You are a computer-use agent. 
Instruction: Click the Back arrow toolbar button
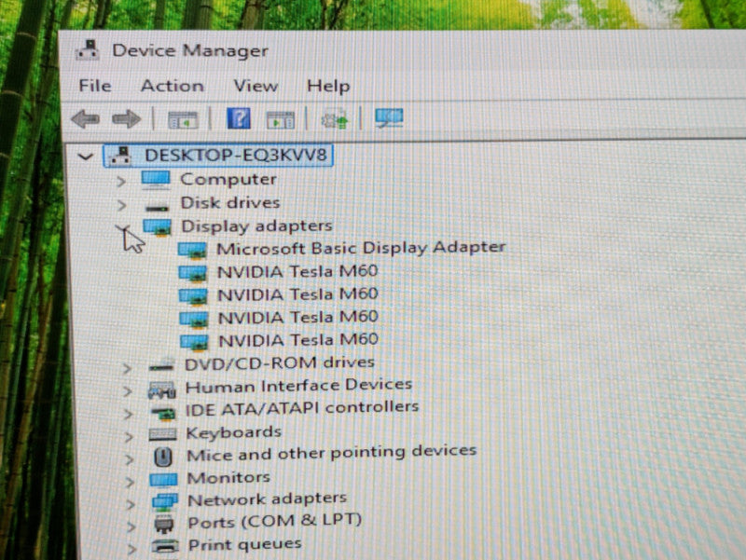point(86,118)
